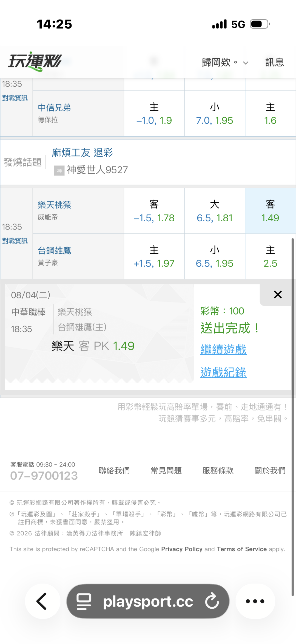Pick 大 6.5, 1.81 over option
The height and width of the screenshot is (644, 296).
(215, 211)
